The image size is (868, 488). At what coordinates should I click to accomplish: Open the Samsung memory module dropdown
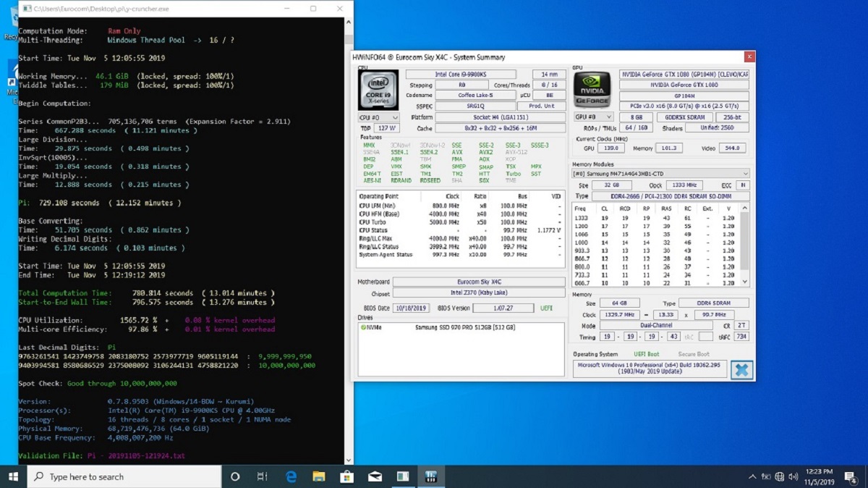660,174
